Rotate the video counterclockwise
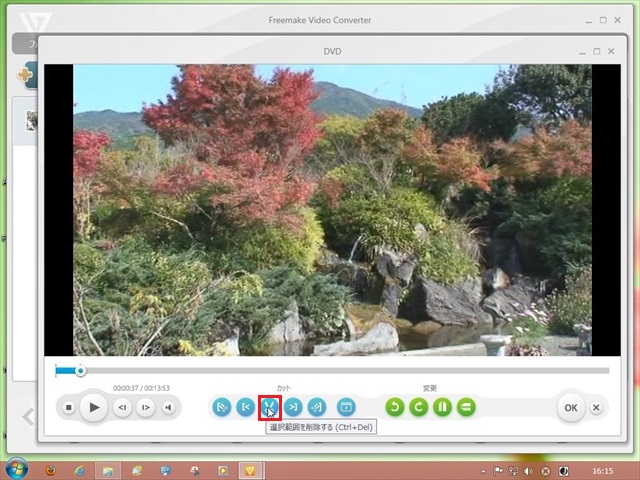640x480 pixels. [x=394, y=407]
